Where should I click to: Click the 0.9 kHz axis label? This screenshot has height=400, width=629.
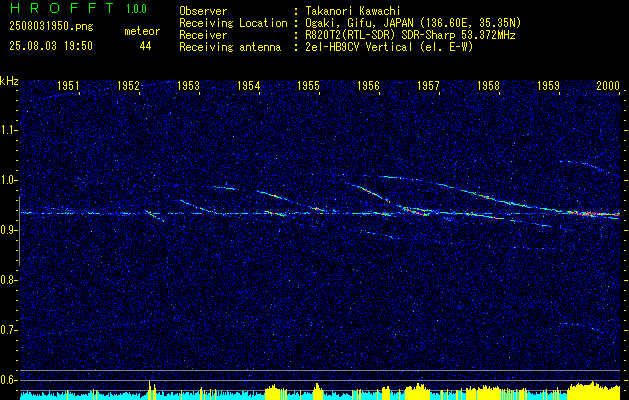click(x=8, y=230)
